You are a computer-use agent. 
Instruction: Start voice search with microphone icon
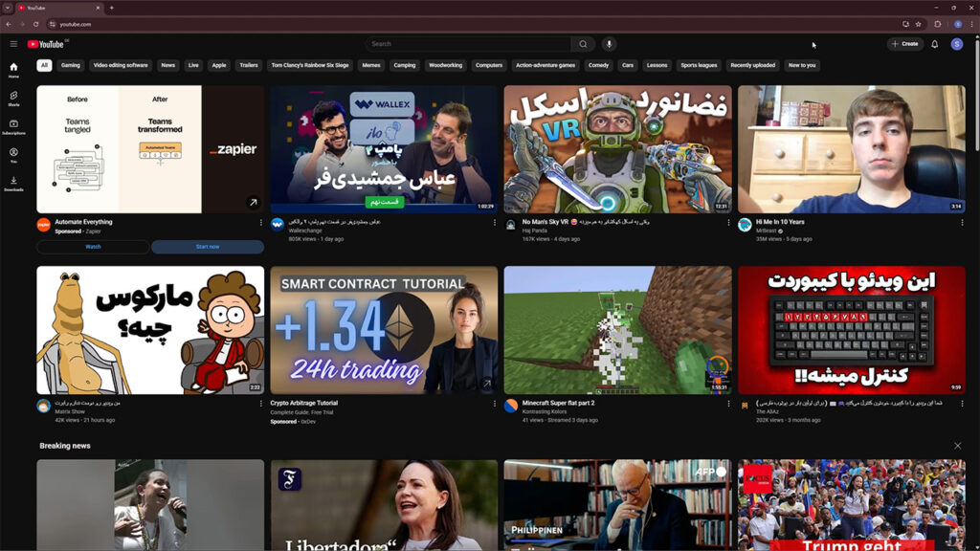[x=609, y=44]
